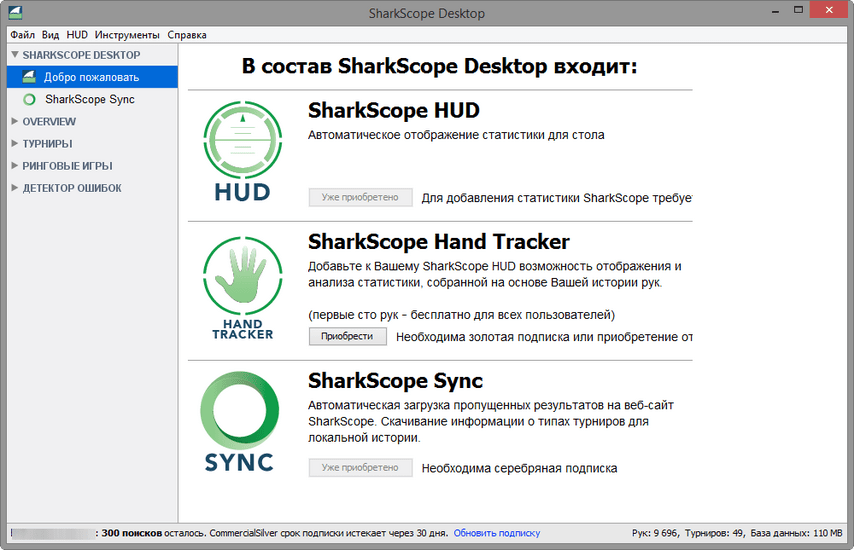
Task: Select SharkScope Sync in the sidebar
Action: point(92,99)
